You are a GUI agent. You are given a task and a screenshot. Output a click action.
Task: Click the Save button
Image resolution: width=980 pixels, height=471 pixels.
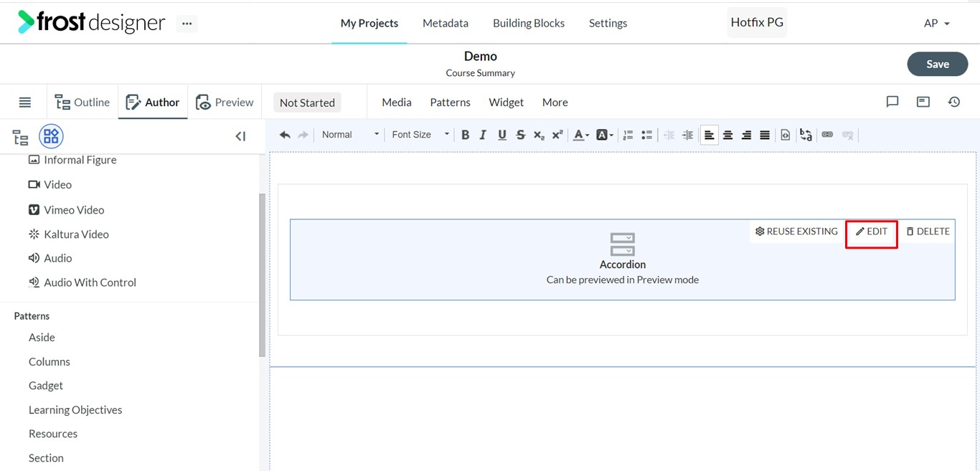(938, 64)
